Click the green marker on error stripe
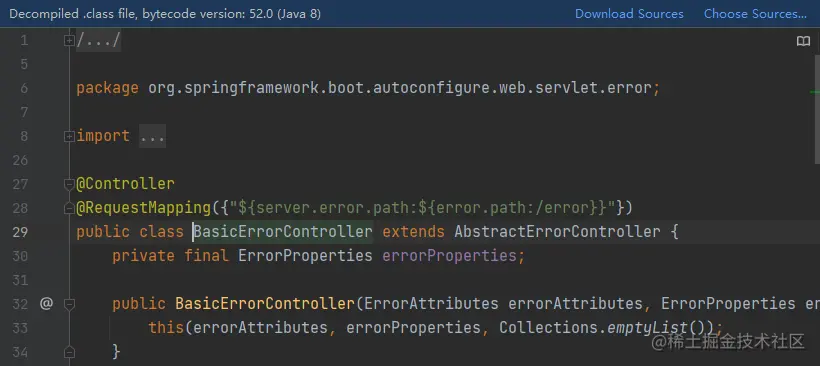This screenshot has height=366, width=820. (815, 92)
